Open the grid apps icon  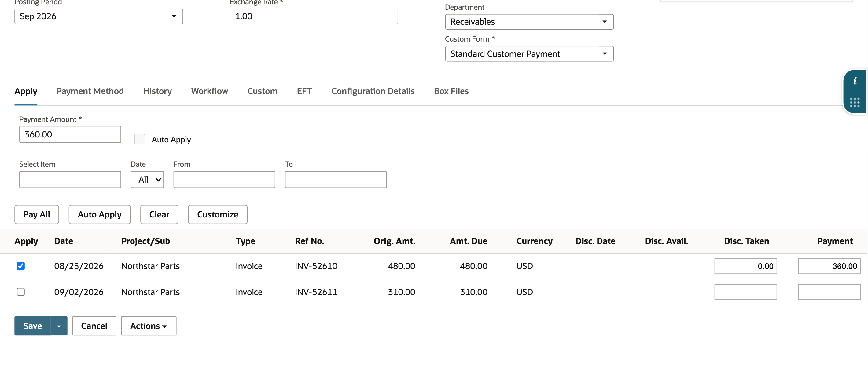point(855,102)
